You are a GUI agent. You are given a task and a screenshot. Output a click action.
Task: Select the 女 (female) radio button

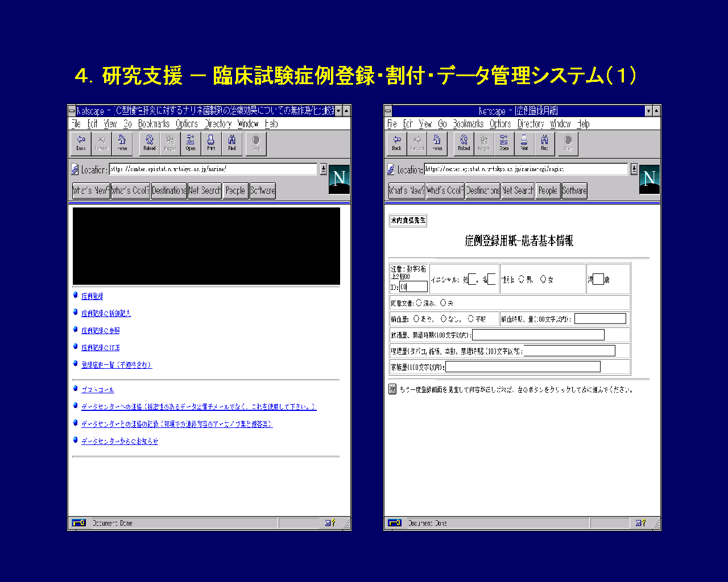543,279
